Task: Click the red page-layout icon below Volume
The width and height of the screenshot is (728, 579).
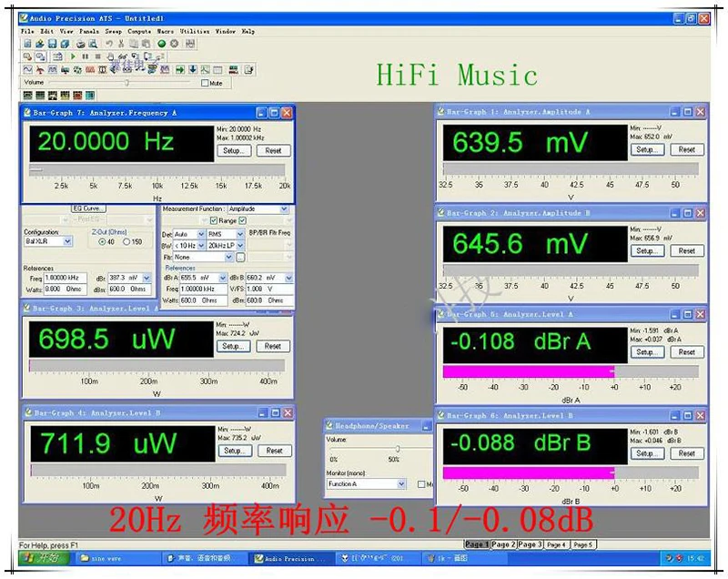Action: tap(77, 96)
